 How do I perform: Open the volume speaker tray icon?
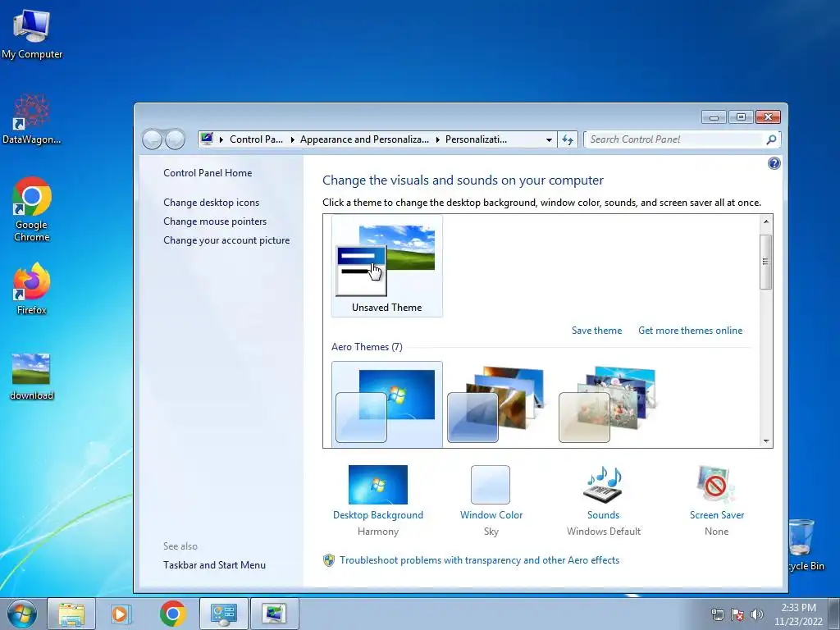[x=756, y=614]
